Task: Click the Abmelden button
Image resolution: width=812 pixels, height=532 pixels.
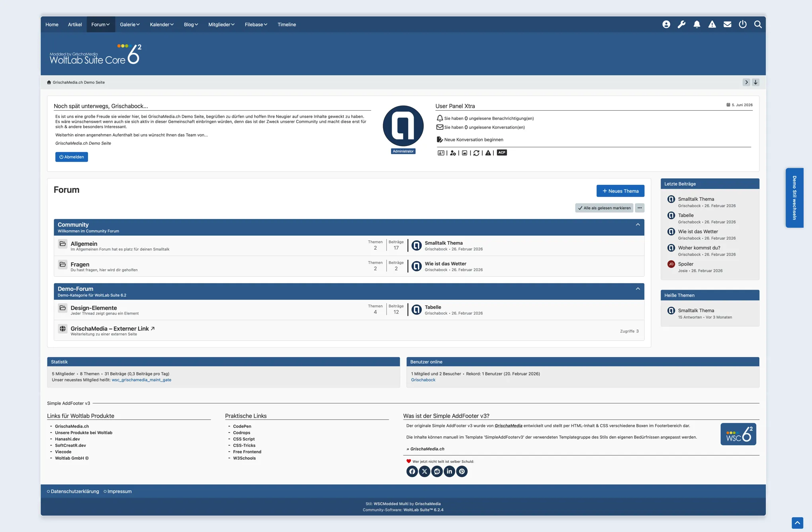Action: point(72,157)
